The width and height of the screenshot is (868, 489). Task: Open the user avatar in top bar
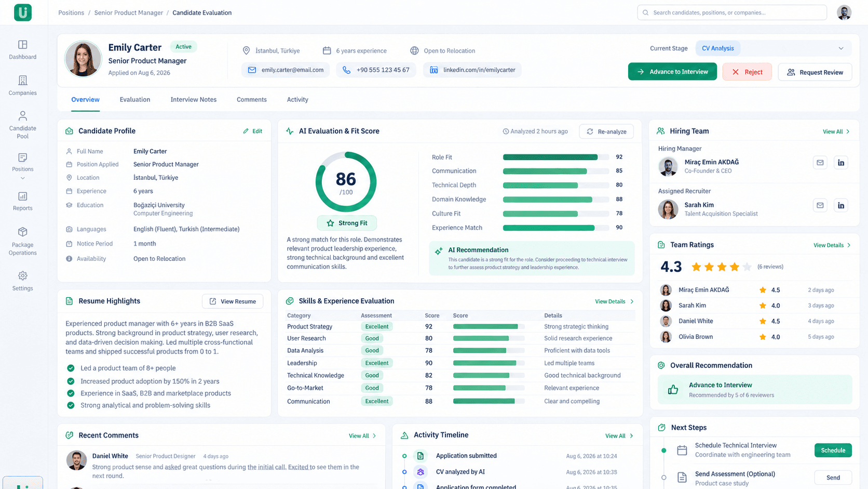[x=844, y=12]
